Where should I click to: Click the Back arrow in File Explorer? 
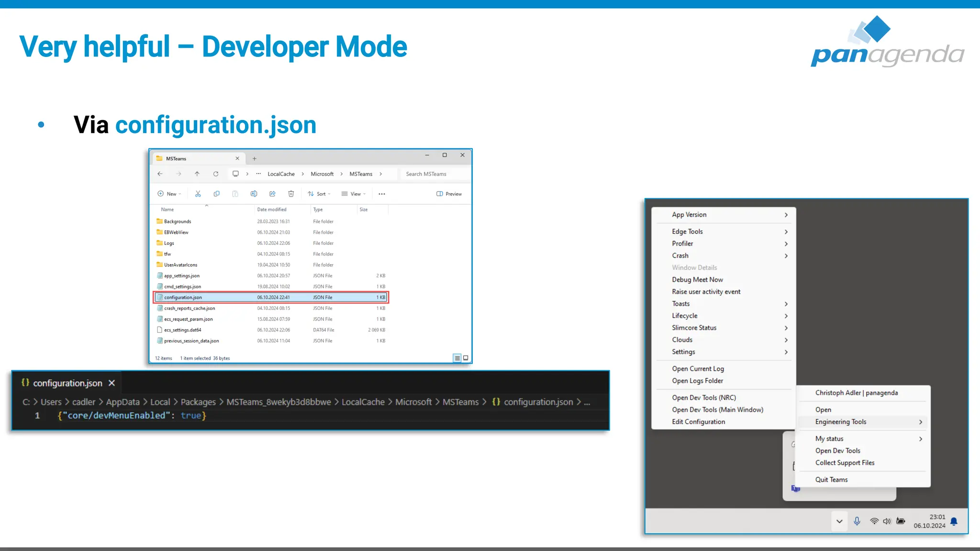[x=160, y=174]
